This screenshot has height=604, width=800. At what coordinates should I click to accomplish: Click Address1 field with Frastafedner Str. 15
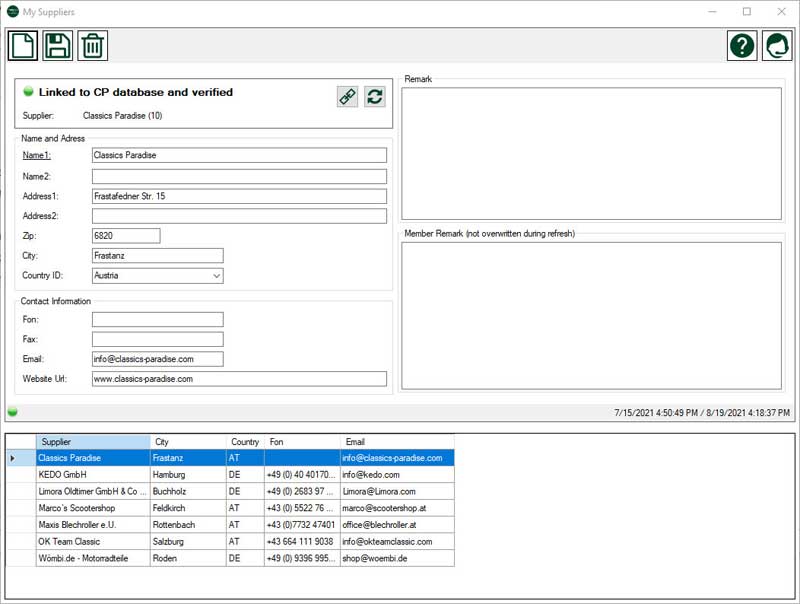click(239, 196)
